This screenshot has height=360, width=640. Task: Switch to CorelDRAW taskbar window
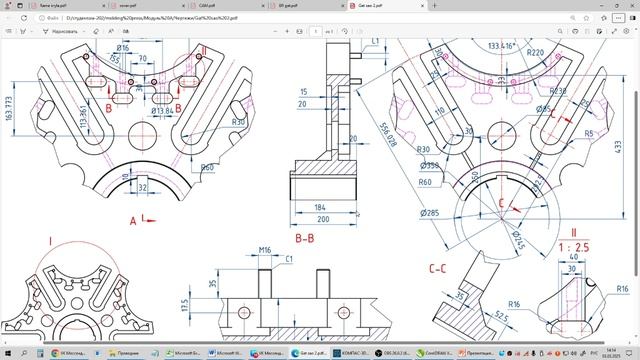434,353
